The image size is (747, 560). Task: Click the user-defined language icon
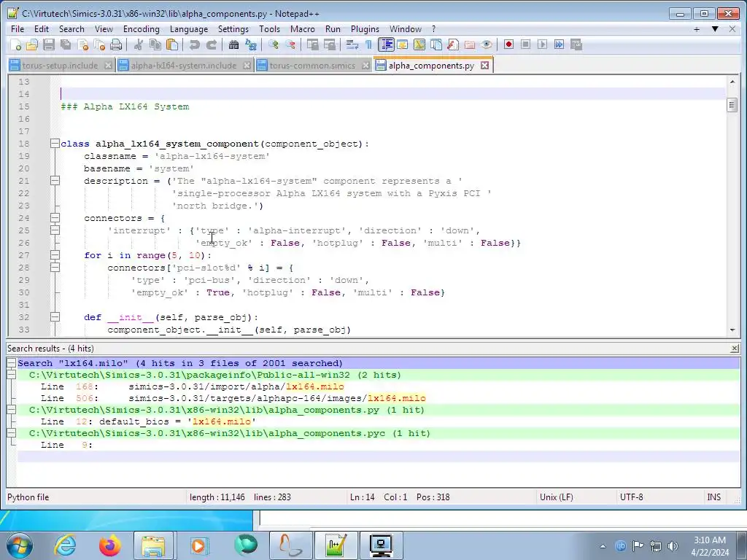click(403, 44)
